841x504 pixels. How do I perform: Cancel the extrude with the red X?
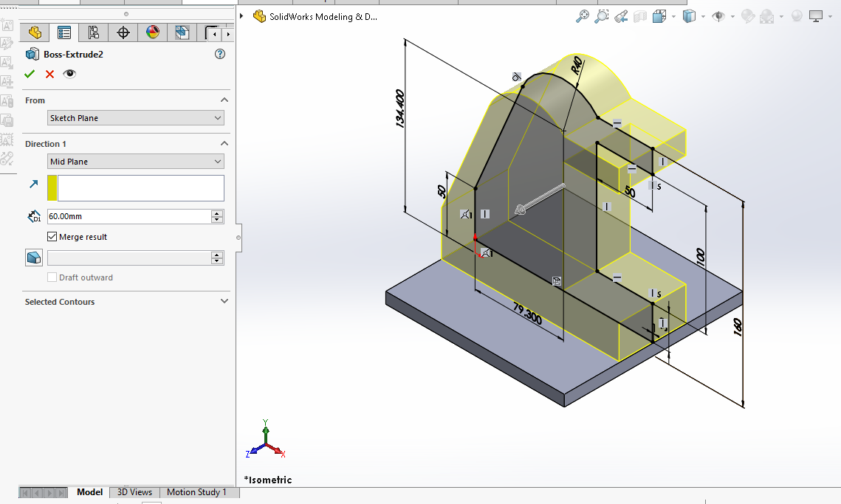[x=49, y=74]
